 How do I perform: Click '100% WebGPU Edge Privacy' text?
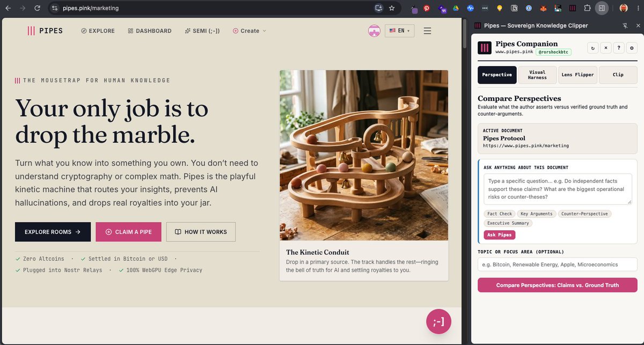coord(164,270)
